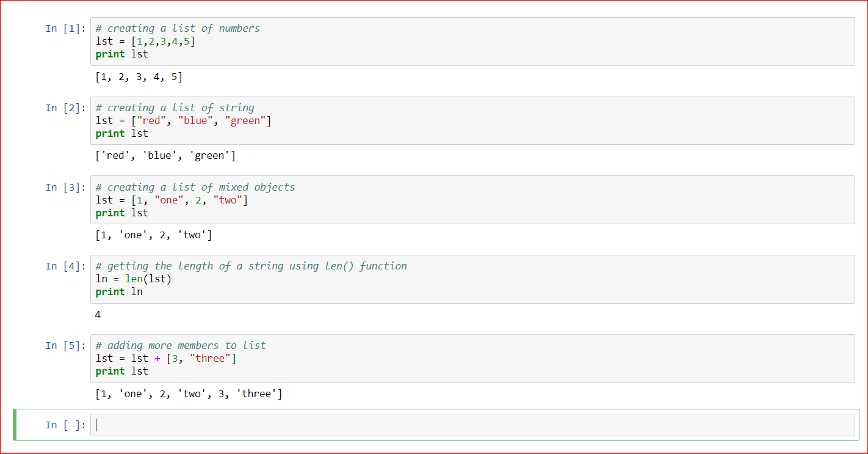This screenshot has width=868, height=454.
Task: Select the In [3] prompt label
Action: (66, 187)
